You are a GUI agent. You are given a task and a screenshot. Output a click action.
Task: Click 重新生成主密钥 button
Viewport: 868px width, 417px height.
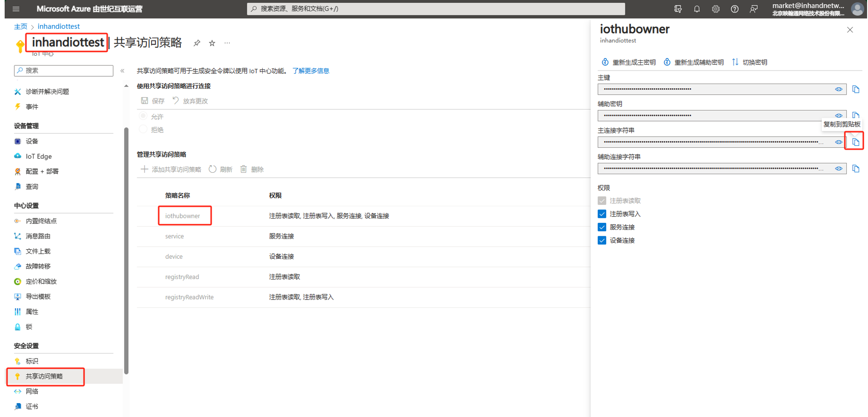[x=629, y=62]
